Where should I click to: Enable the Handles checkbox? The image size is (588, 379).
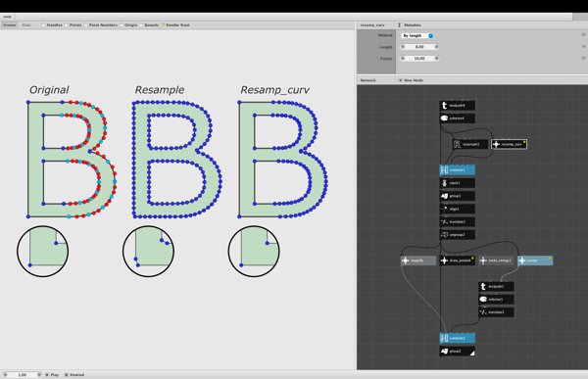43,25
